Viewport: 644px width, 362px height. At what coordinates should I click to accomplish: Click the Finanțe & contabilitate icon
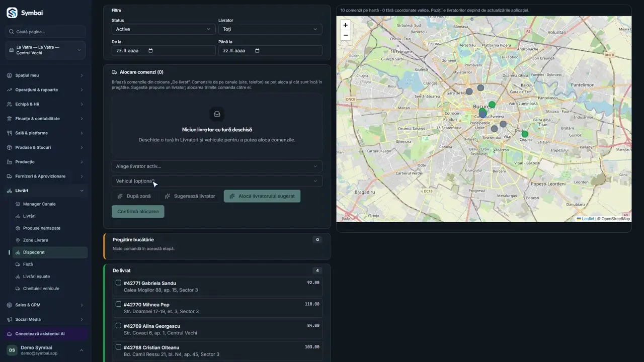click(10, 119)
